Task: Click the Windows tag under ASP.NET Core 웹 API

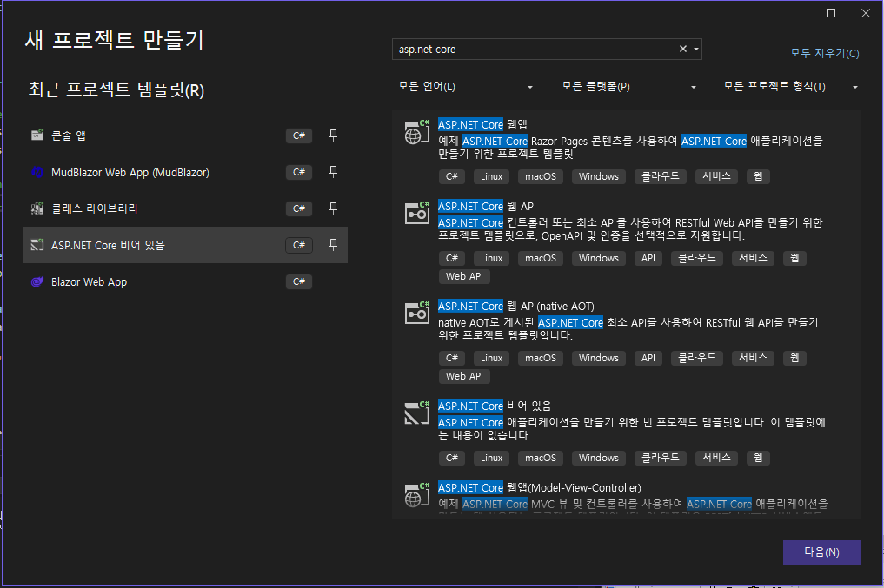Action: click(x=599, y=259)
